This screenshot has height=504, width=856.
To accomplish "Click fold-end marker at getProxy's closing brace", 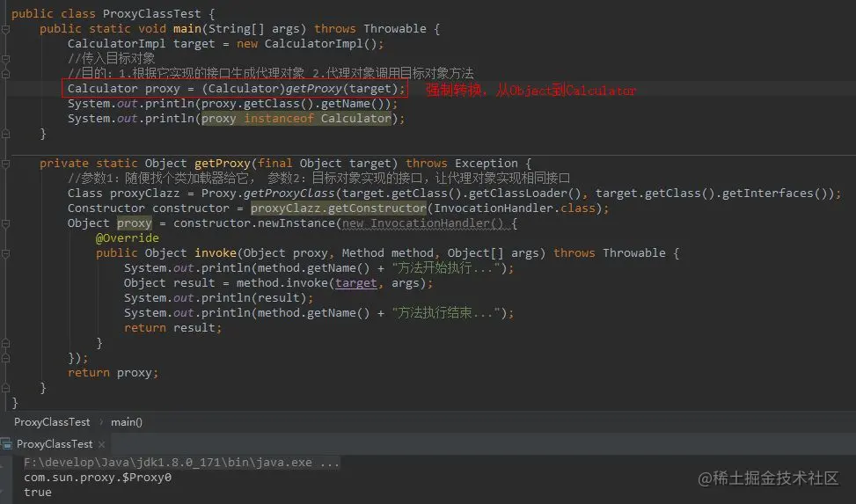I will pyautogui.click(x=5, y=388).
